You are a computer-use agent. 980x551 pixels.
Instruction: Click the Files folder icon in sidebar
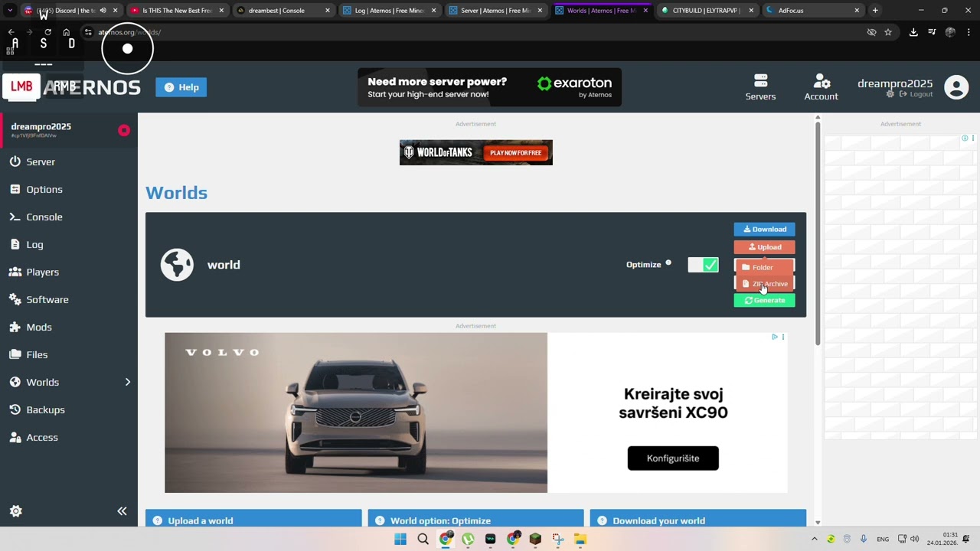[15, 354]
